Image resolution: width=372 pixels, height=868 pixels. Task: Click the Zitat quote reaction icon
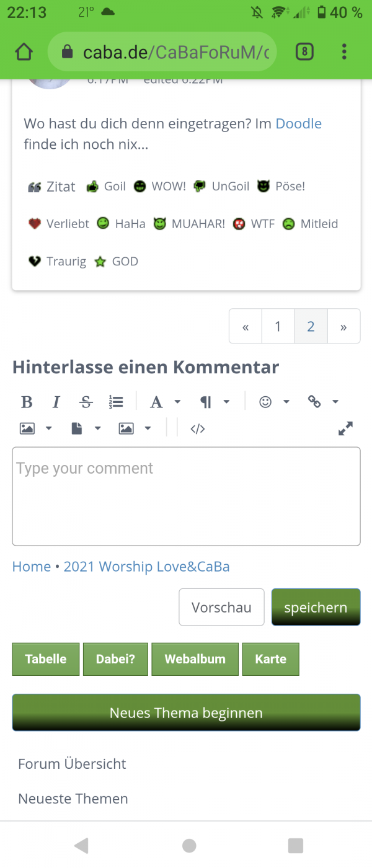[x=34, y=187]
